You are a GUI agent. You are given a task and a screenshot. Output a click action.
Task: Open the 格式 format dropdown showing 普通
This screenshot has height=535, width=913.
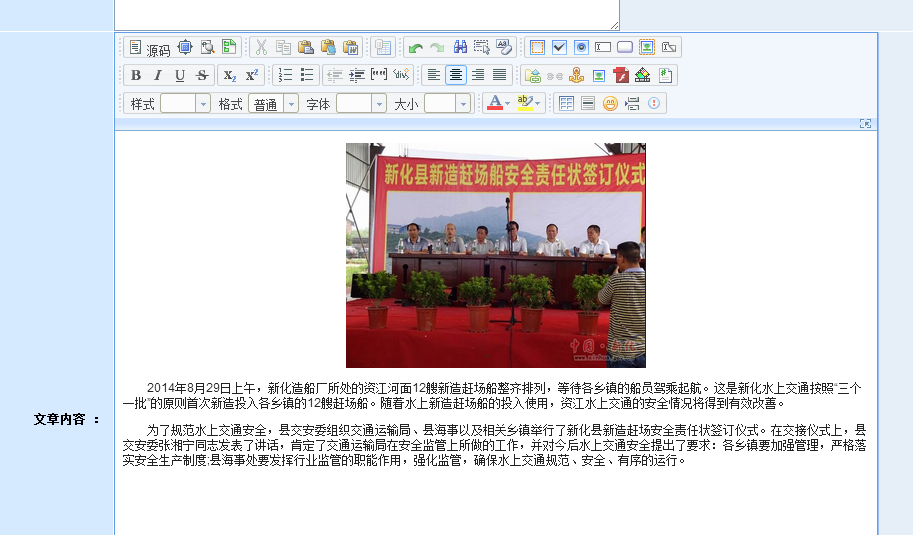(x=274, y=103)
